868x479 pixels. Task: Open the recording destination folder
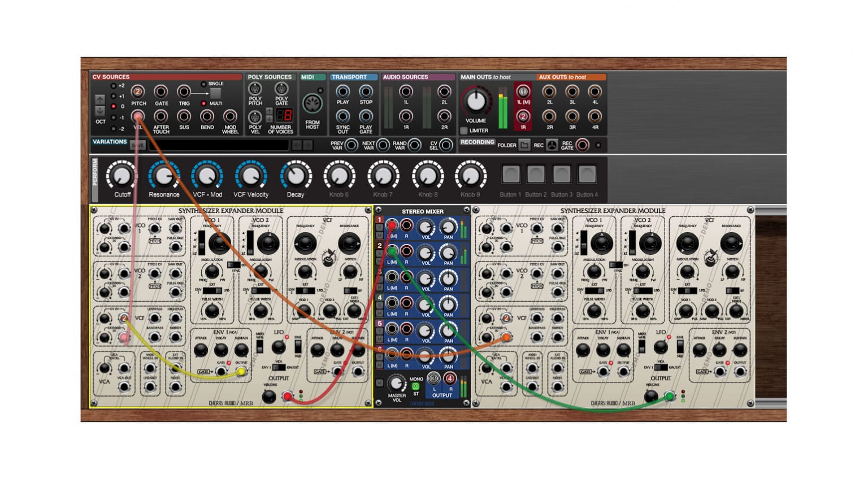click(x=524, y=145)
